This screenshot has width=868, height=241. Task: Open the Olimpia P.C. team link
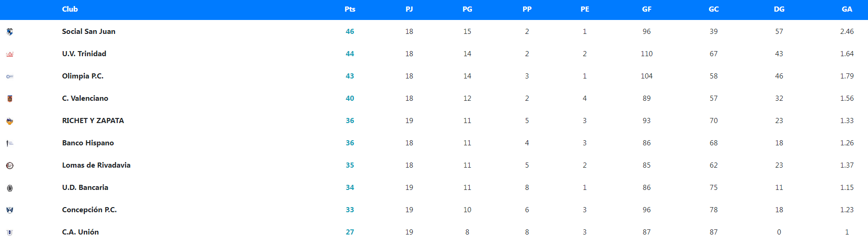[83, 76]
